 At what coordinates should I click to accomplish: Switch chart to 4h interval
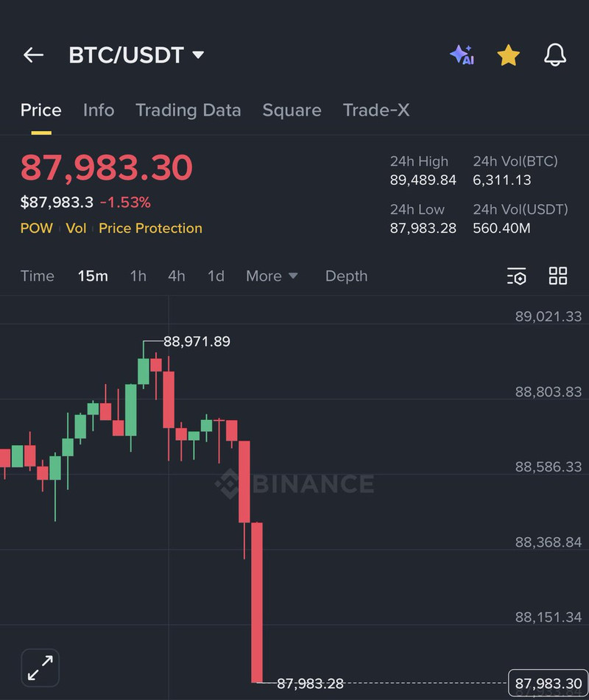[x=177, y=276]
